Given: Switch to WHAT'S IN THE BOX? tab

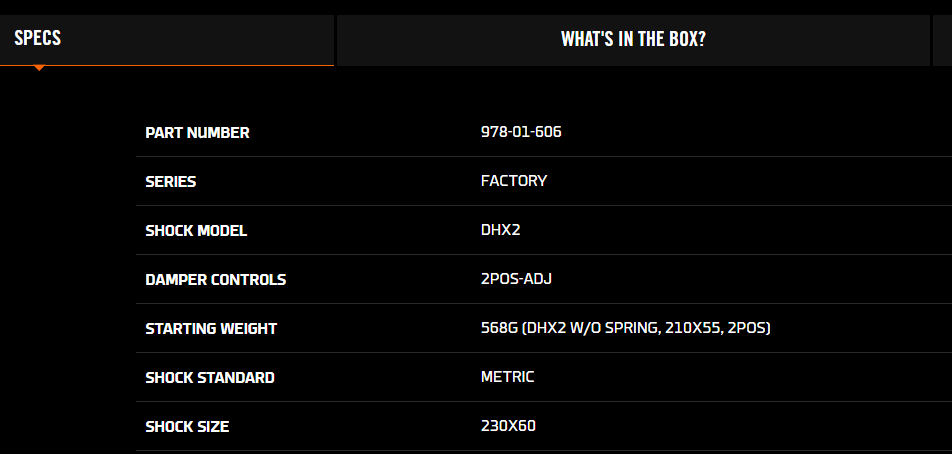Looking at the screenshot, I should [x=633, y=39].
